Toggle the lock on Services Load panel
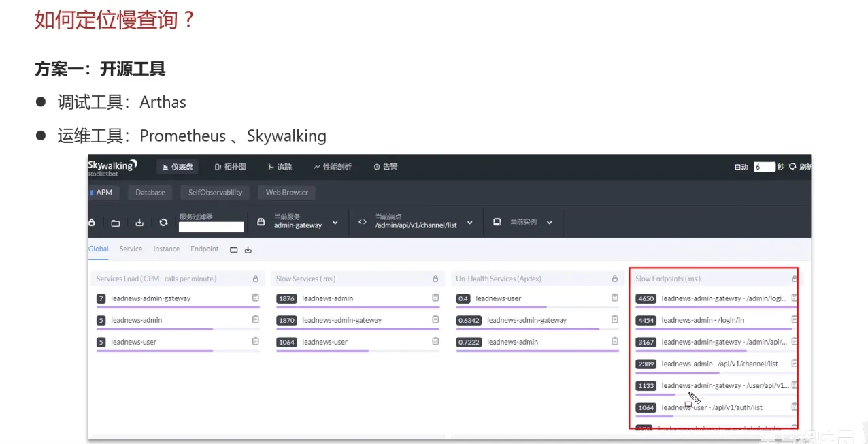This screenshot has height=444, width=868. pos(256,279)
